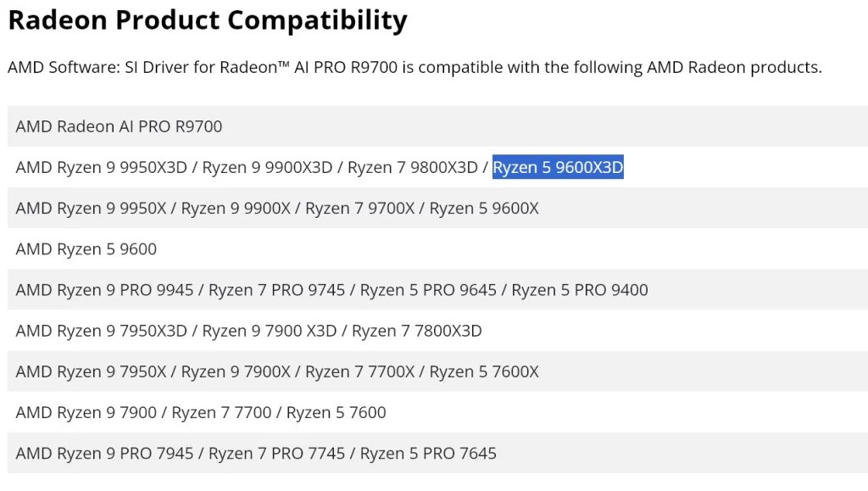The height and width of the screenshot is (491, 868).
Task: Click the Ryzen 7 PRO 9745 text
Action: (x=277, y=290)
